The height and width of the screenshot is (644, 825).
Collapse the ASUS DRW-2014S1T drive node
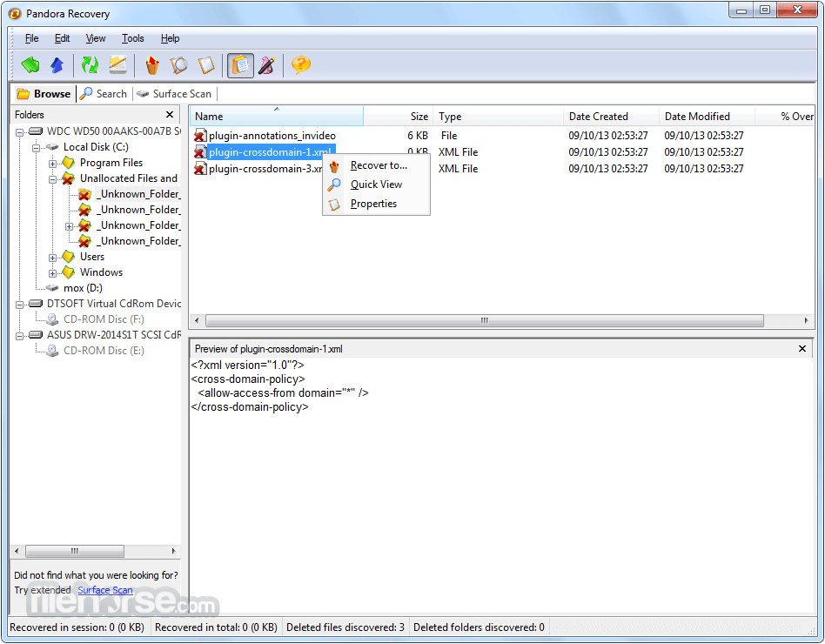19,336
